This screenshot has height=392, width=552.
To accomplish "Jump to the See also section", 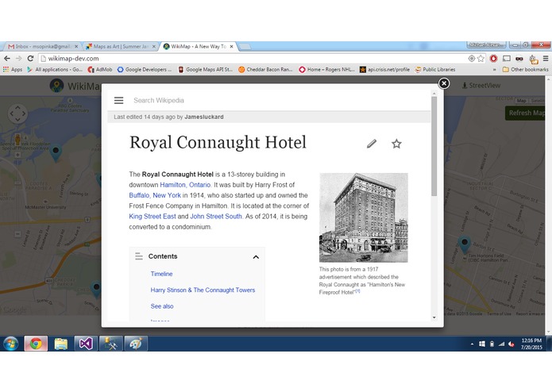I will coord(162,306).
